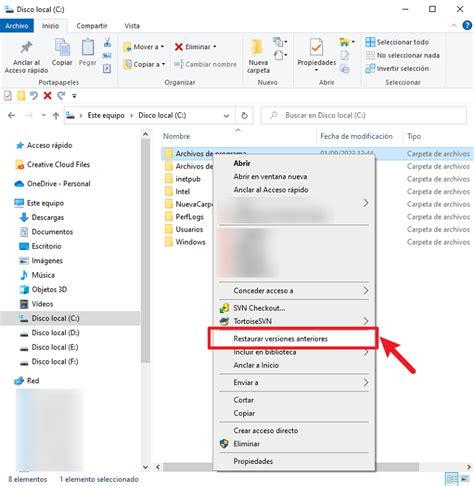Click the navigation pane vertical scrollbar
Screen dimensions: 474x486
(x=145, y=250)
